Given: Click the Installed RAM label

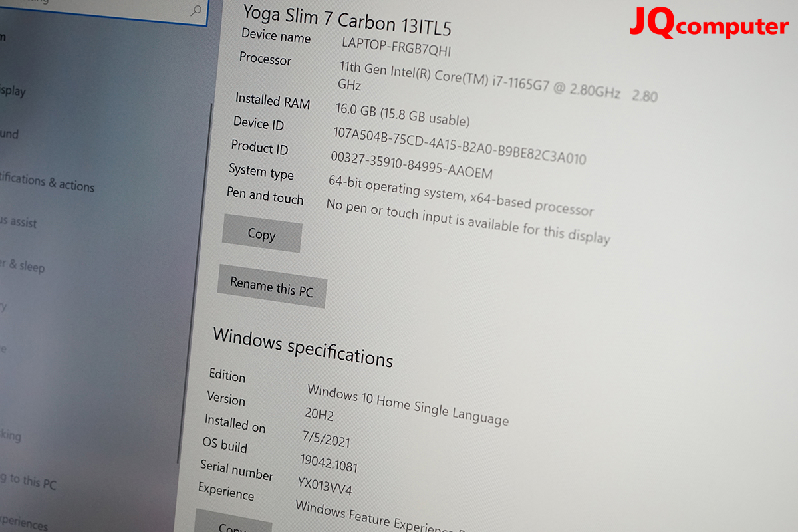Looking at the screenshot, I should tap(273, 101).
